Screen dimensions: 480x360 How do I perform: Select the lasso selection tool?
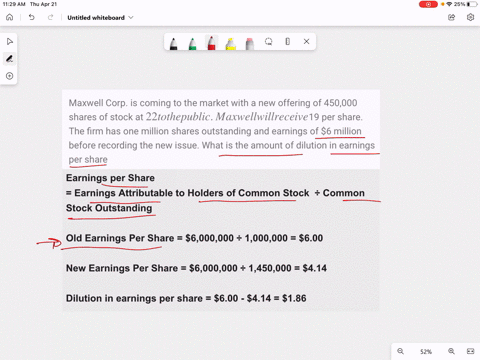pyautogui.click(x=268, y=42)
